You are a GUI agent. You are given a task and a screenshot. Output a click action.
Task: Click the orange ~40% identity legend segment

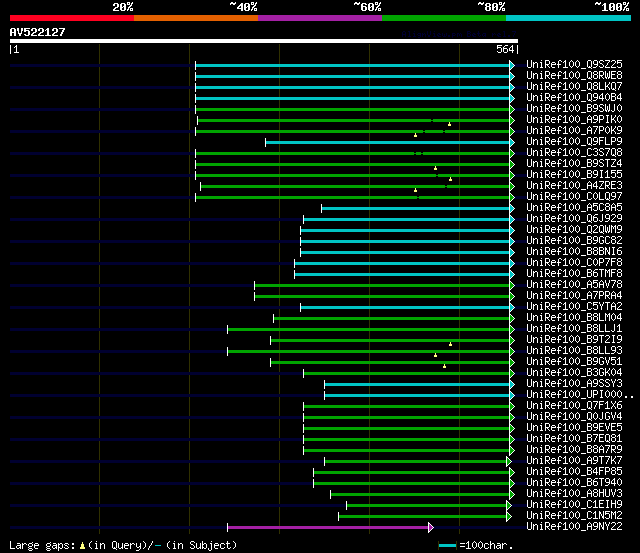pos(196,18)
